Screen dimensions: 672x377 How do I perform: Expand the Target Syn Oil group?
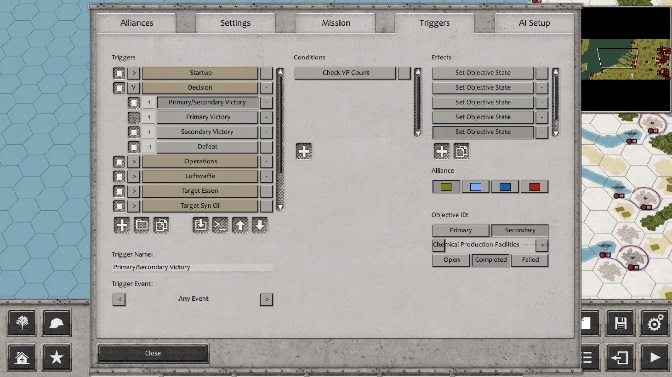pyautogui.click(x=134, y=206)
